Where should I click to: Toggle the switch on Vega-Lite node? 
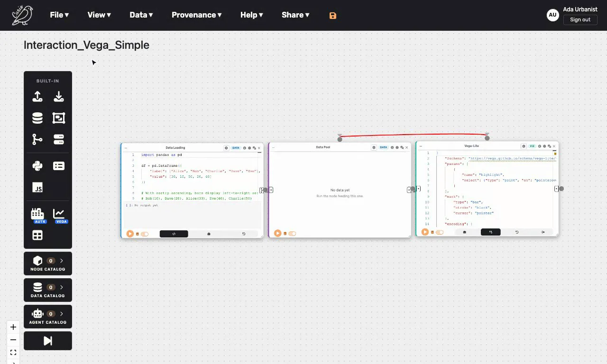click(x=440, y=232)
